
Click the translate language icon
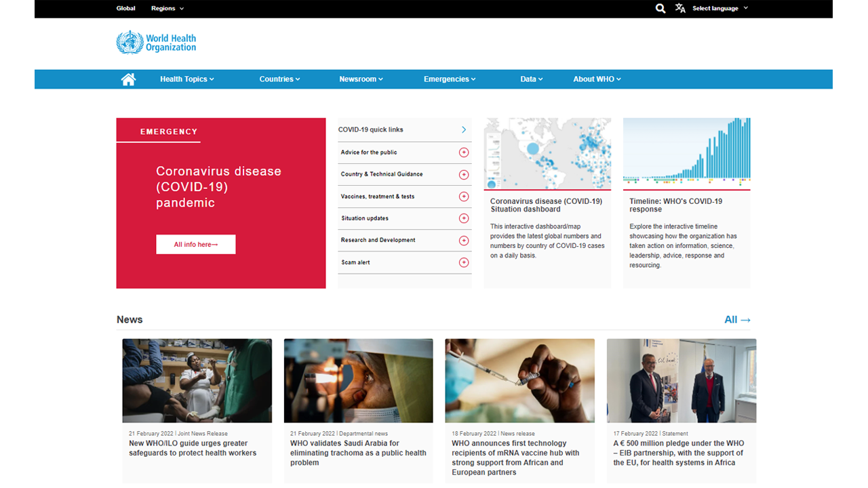(680, 8)
